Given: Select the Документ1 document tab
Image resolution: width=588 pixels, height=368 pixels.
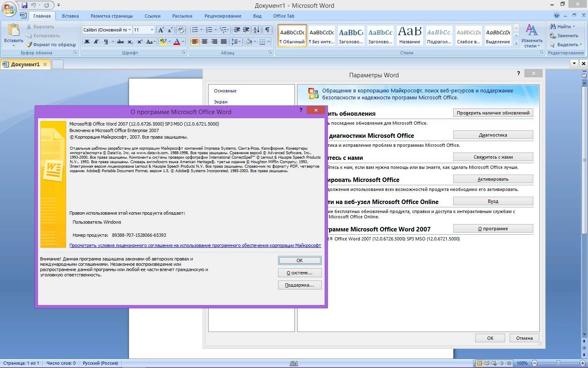Looking at the screenshot, I should [x=25, y=64].
